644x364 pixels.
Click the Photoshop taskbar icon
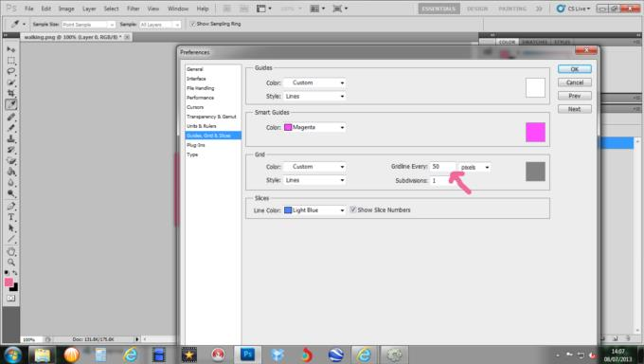point(247,355)
